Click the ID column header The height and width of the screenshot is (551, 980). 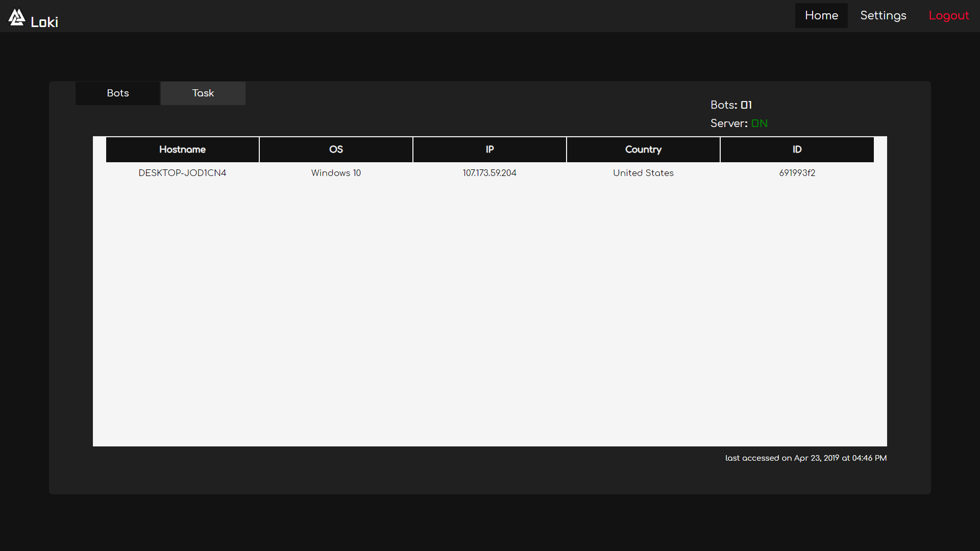(797, 149)
